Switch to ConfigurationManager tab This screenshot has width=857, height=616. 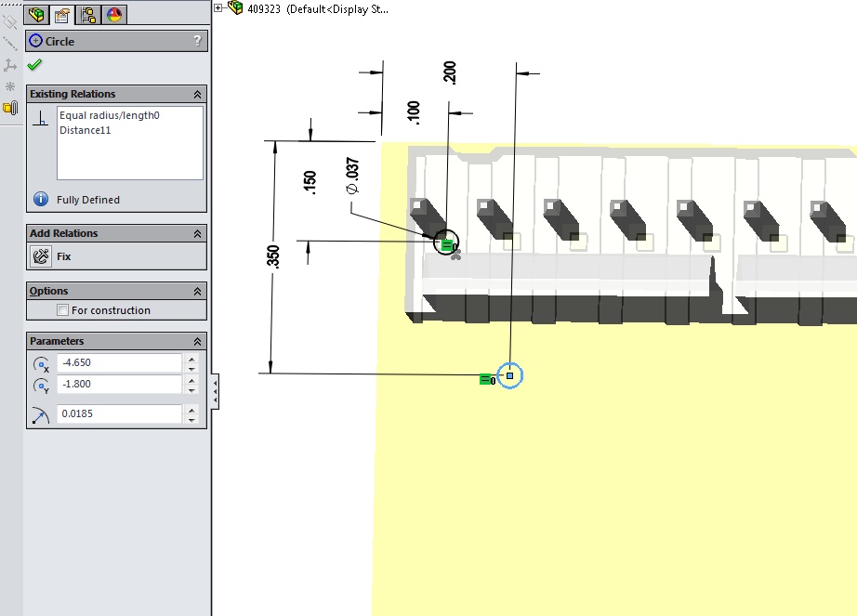coord(88,15)
